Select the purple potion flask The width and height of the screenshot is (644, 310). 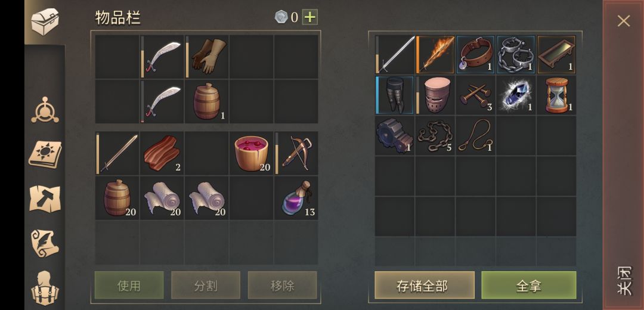pyautogui.click(x=296, y=198)
